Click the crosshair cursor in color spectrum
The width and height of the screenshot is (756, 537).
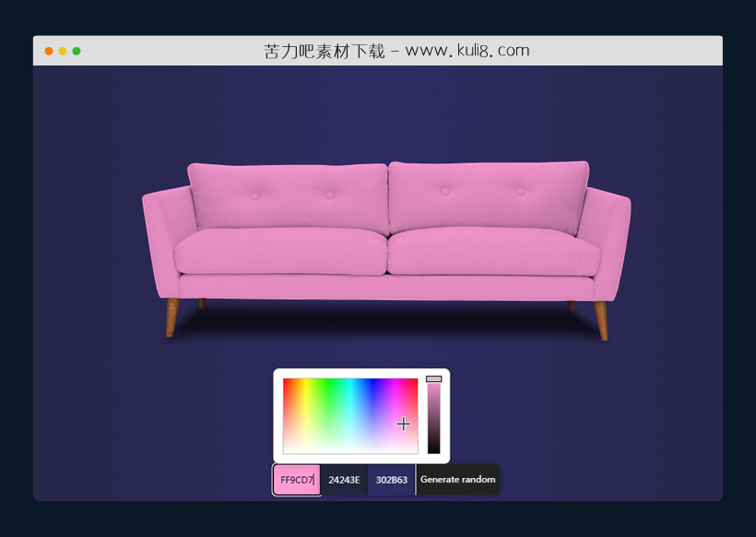403,424
